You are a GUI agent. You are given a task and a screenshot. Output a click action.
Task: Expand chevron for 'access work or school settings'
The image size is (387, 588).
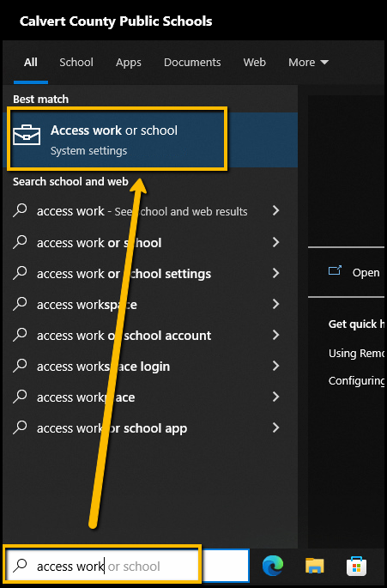[x=276, y=273]
